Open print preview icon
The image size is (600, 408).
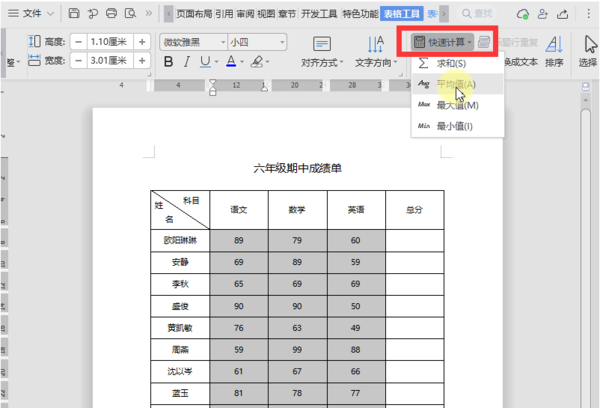(130, 13)
